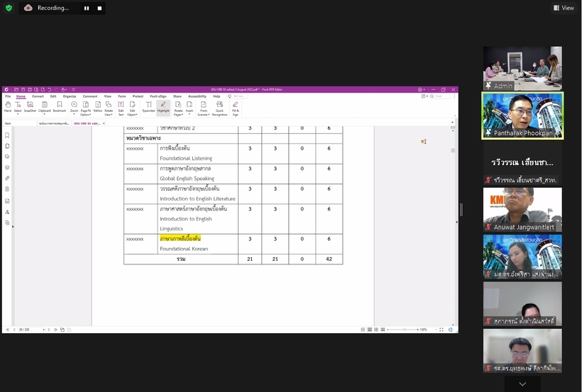This screenshot has height=392, width=582.
Task: Click Undo icon in quick access toolbar
Action: [x=50, y=89]
